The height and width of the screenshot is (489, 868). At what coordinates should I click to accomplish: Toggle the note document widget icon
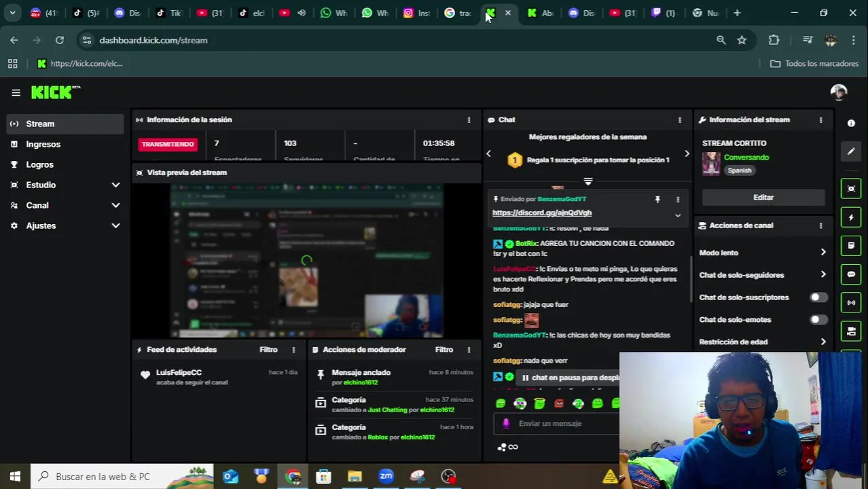click(851, 245)
